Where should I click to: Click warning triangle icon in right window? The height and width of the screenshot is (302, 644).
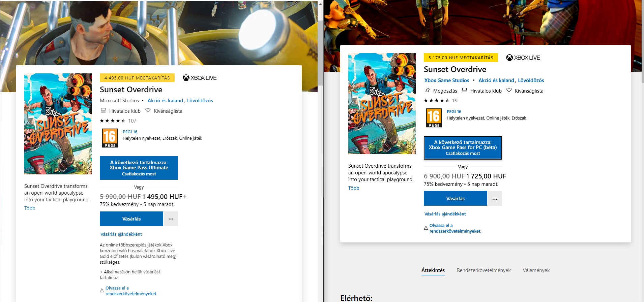pos(426,228)
